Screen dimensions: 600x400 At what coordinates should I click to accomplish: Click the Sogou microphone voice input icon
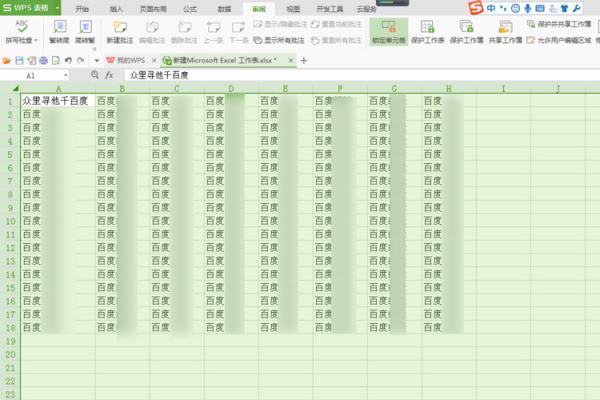[x=528, y=8]
